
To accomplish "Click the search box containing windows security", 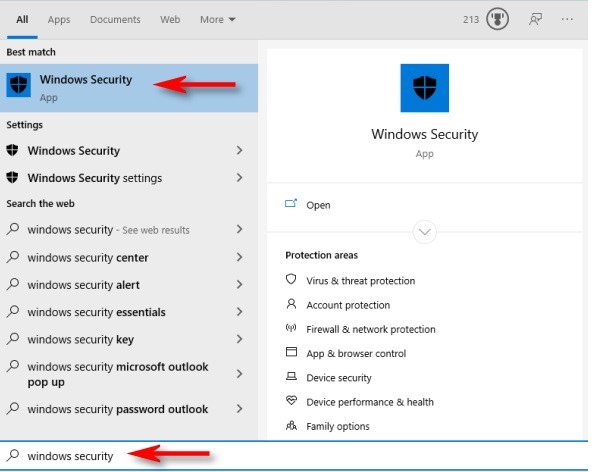I will [x=294, y=455].
